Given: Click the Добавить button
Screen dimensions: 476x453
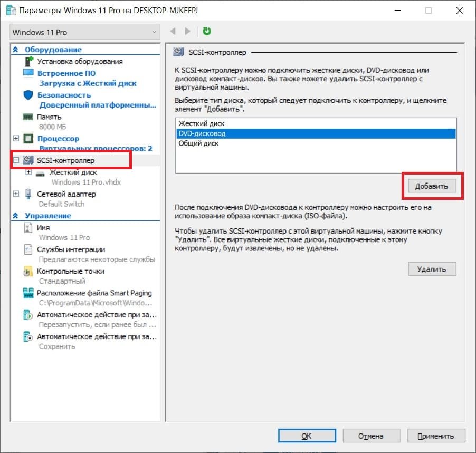Looking at the screenshot, I should tap(433, 186).
